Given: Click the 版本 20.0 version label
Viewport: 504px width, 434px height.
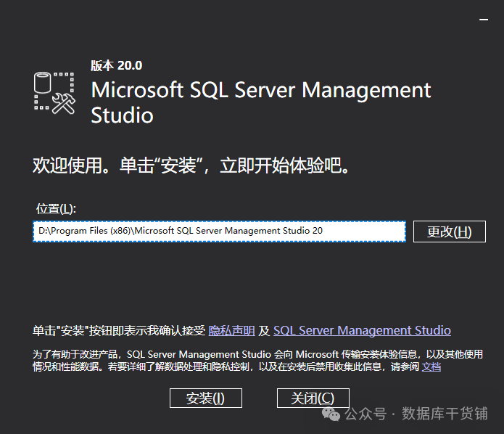Looking at the screenshot, I should [116, 65].
